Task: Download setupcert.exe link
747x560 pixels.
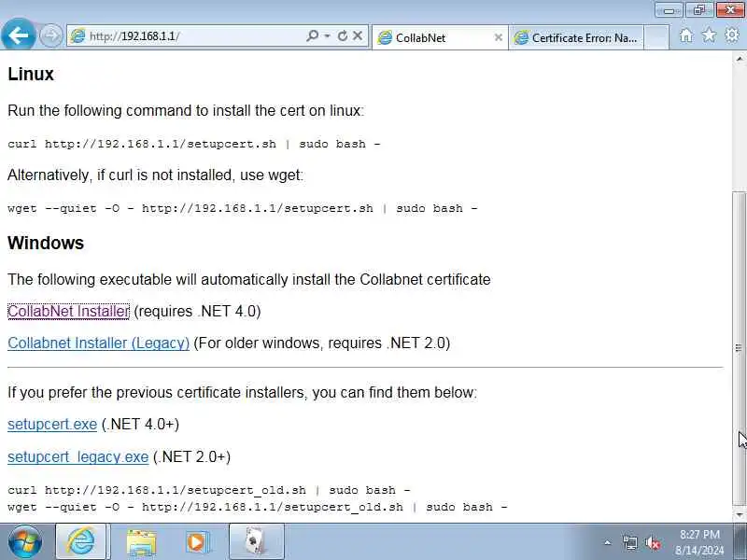Action: click(52, 425)
